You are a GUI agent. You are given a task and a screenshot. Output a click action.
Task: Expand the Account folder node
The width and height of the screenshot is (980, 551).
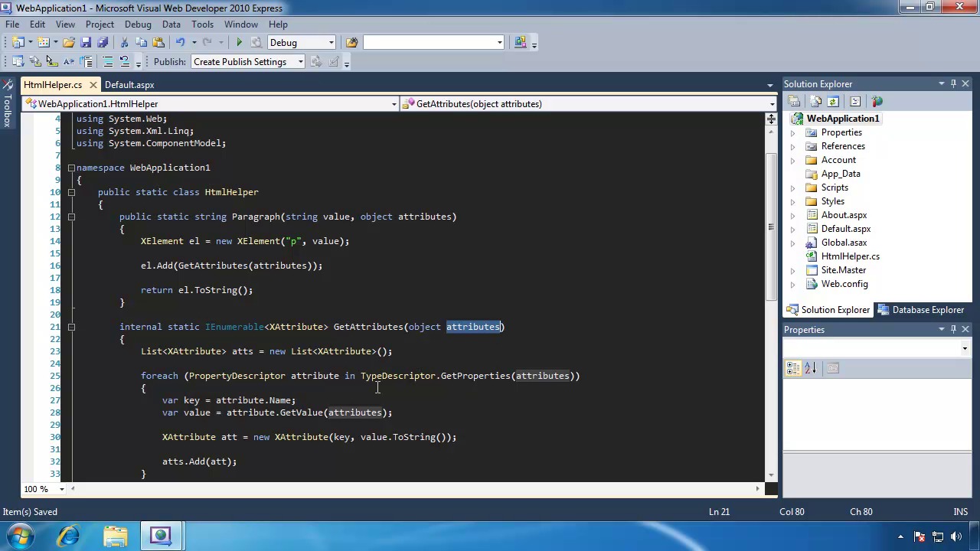coord(792,160)
